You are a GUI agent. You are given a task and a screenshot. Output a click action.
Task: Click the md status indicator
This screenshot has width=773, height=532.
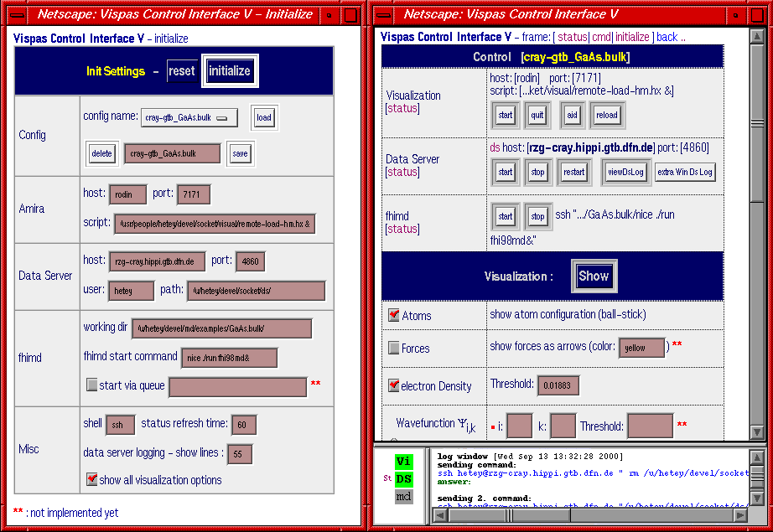pyautogui.click(x=404, y=497)
